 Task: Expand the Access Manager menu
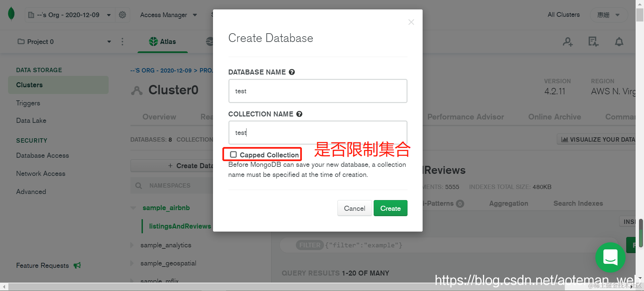pos(168,15)
